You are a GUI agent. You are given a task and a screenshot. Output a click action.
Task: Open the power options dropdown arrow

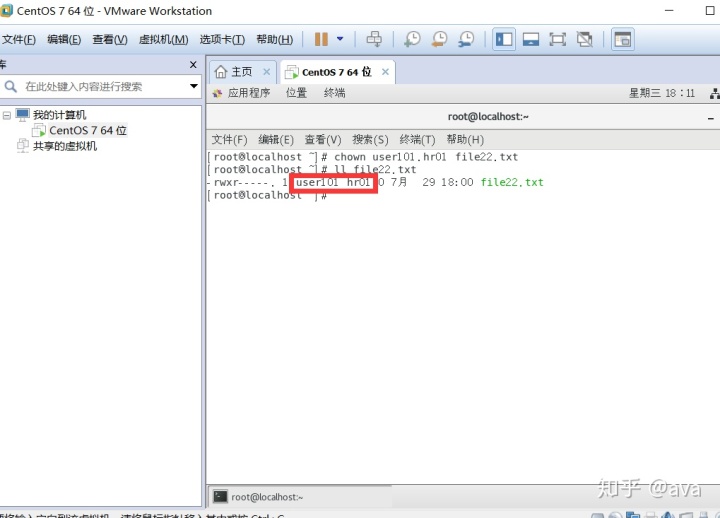[x=340, y=39]
